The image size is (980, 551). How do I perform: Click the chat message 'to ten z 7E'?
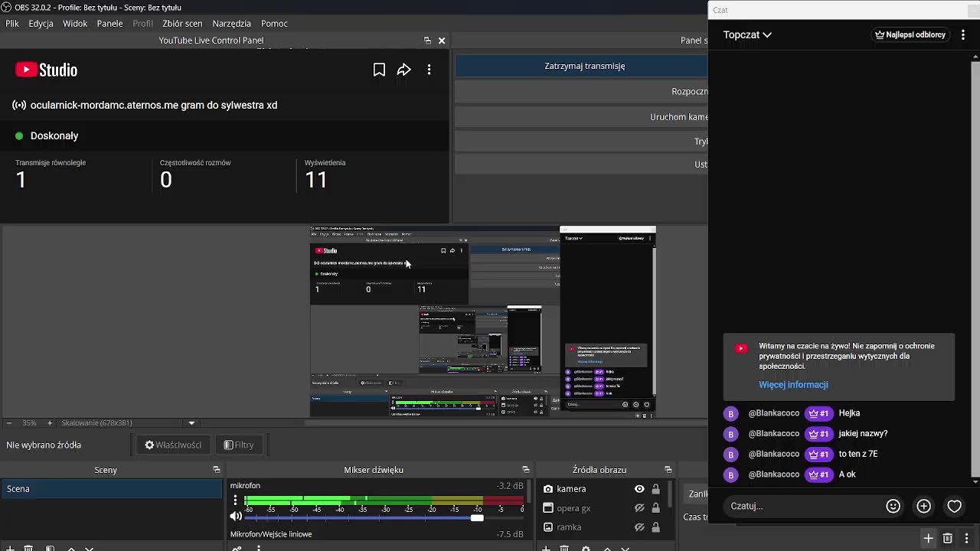pos(858,455)
